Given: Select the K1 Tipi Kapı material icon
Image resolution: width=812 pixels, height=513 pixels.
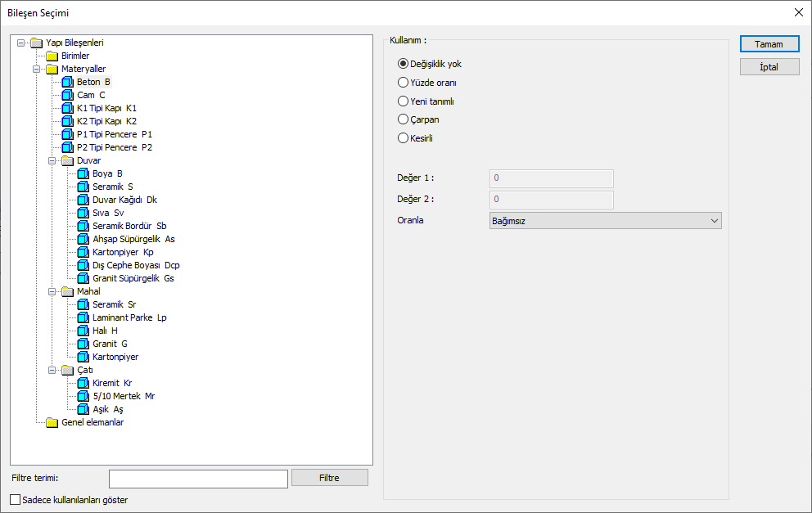Looking at the screenshot, I should coord(67,108).
